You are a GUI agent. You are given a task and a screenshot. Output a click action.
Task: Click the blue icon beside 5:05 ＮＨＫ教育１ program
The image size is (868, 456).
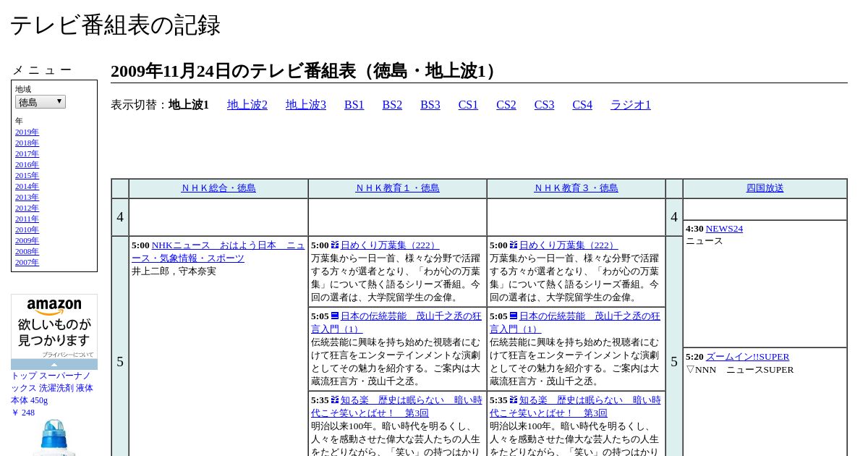335,316
